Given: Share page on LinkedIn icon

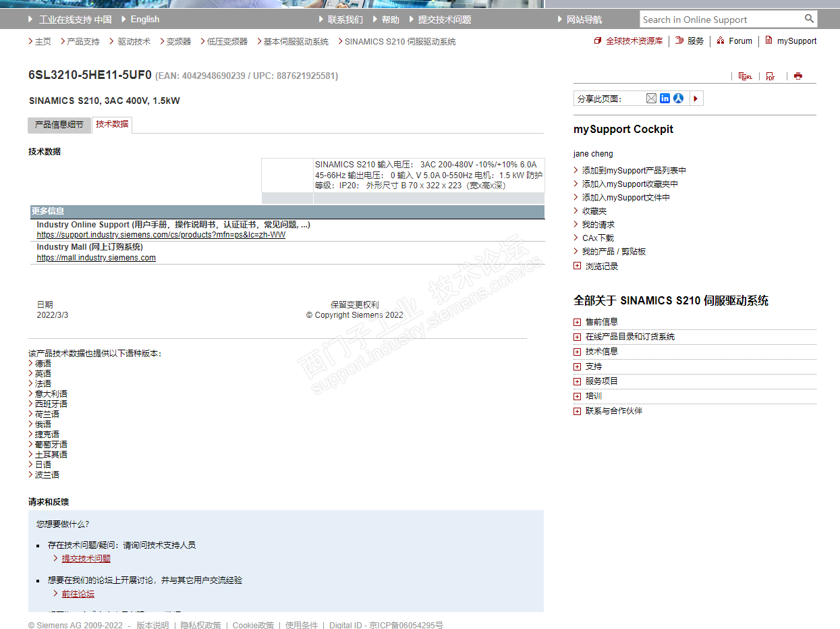Looking at the screenshot, I should 665,99.
